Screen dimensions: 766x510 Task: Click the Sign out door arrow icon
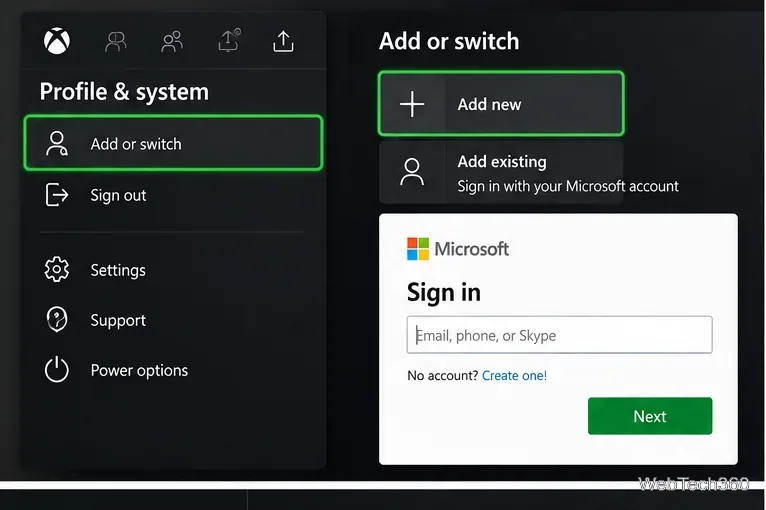click(57, 195)
